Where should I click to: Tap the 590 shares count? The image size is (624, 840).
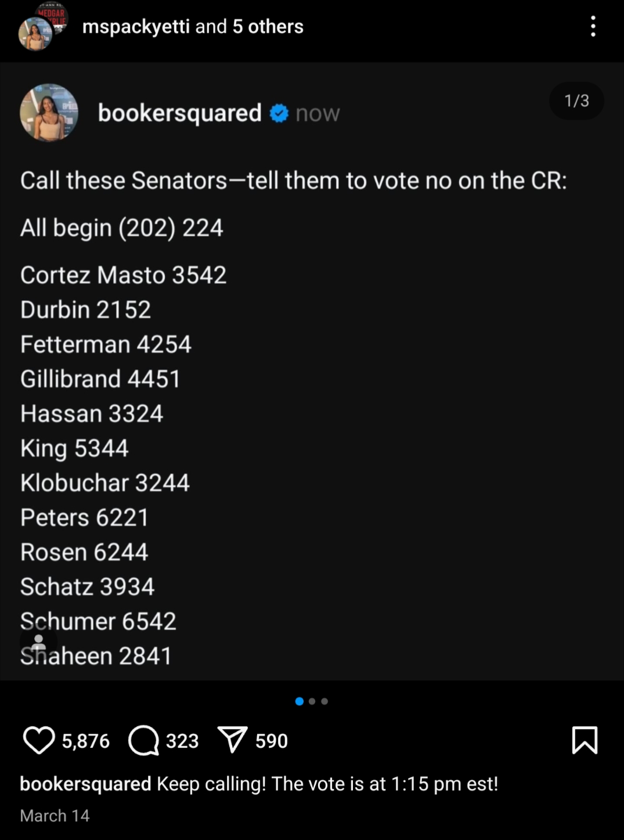(272, 741)
